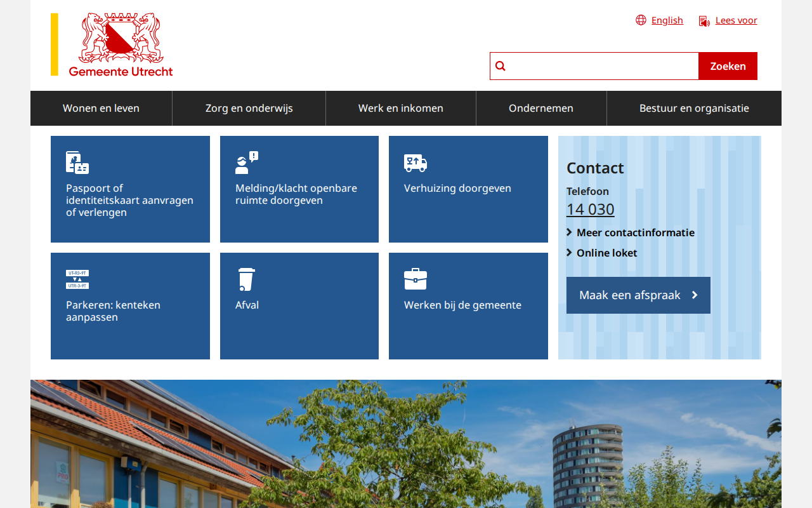Click the Zoeken search button
Image resolution: width=812 pixels, height=508 pixels.
728,66
